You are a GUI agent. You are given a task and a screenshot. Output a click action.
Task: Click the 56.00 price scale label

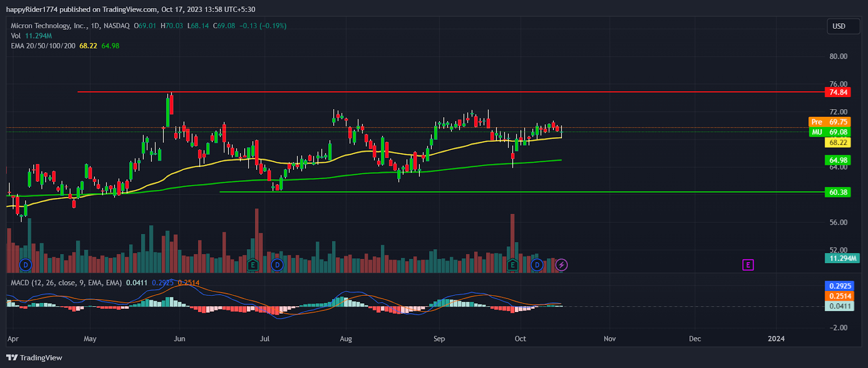[x=838, y=223]
